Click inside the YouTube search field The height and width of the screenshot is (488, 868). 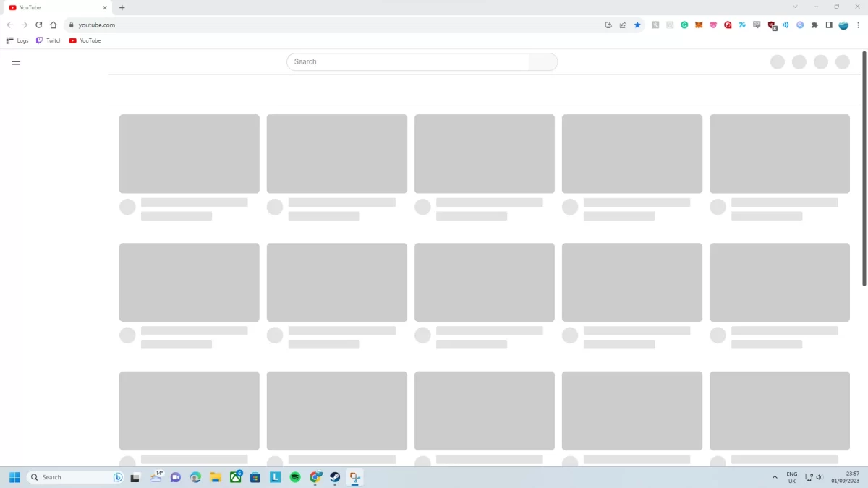405,61
